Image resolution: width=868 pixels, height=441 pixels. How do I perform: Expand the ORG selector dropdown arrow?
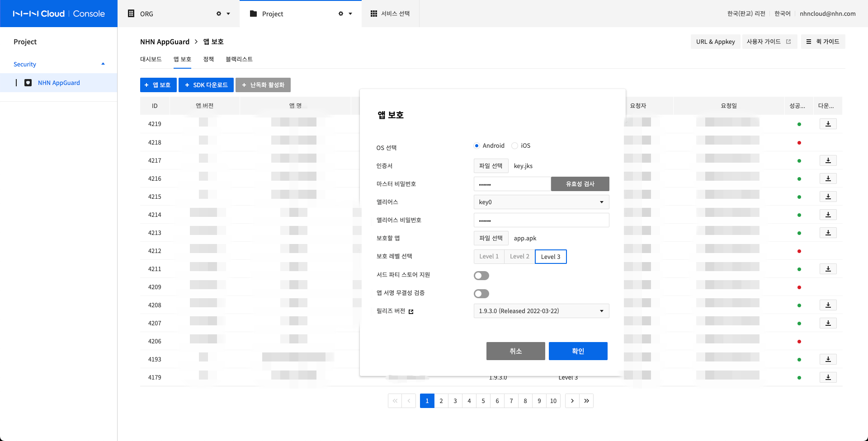tap(228, 14)
